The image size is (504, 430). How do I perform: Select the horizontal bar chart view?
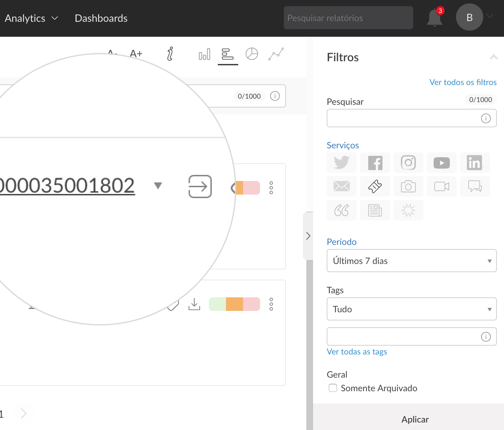pyautogui.click(x=228, y=54)
